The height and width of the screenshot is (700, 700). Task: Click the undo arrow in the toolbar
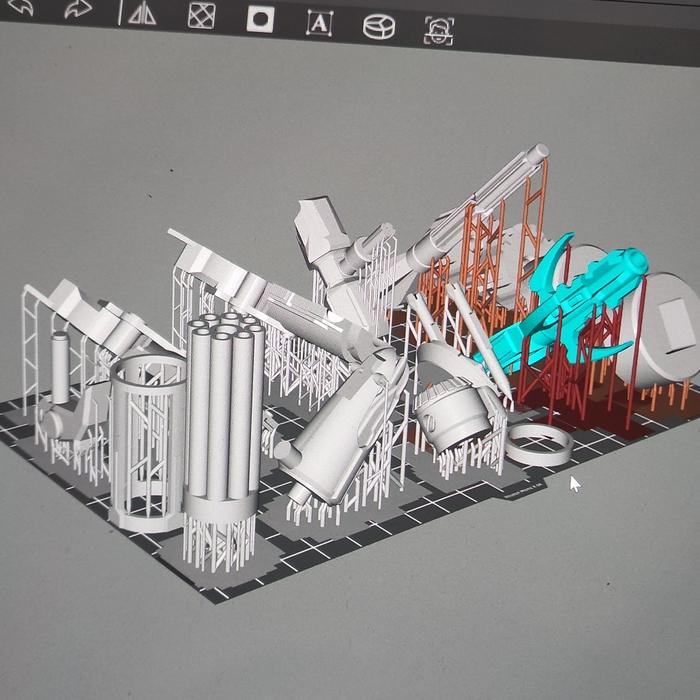(22, 12)
